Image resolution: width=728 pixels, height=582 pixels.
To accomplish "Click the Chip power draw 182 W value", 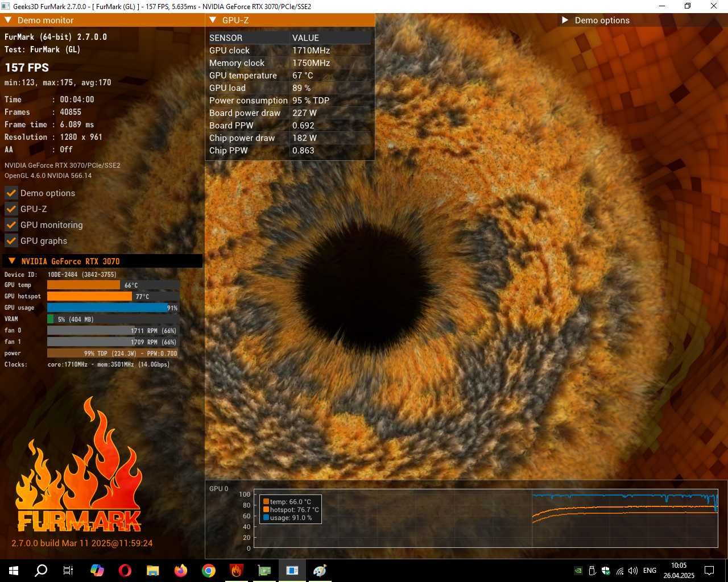I will point(304,138).
